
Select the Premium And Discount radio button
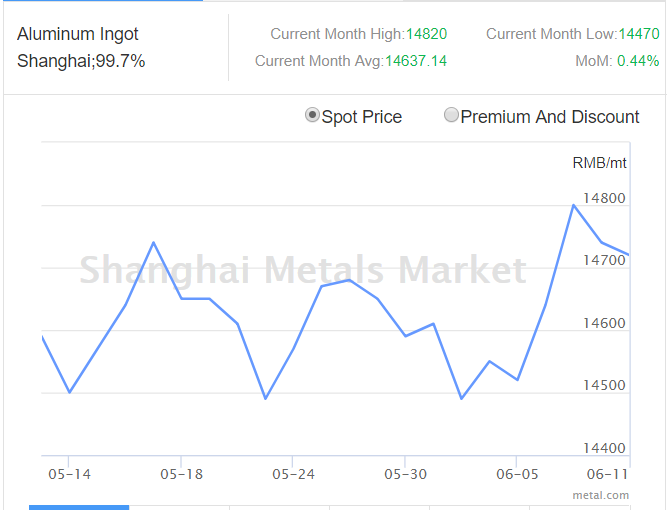[451, 116]
